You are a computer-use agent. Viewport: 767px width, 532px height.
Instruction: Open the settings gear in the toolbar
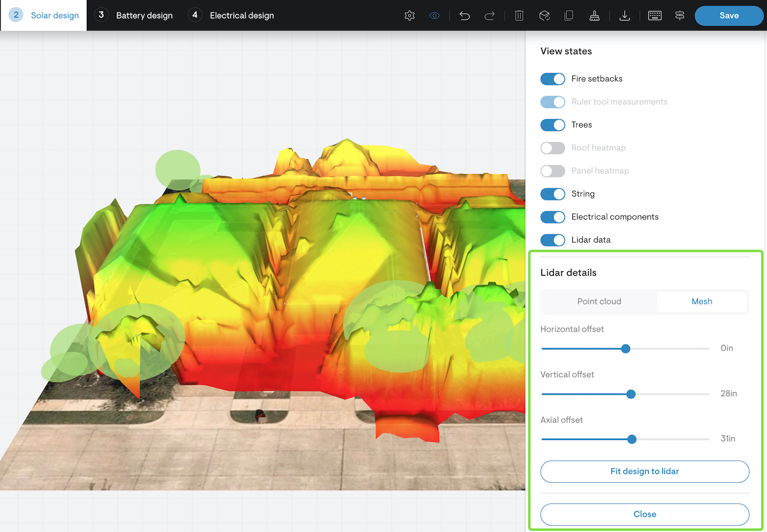click(410, 16)
